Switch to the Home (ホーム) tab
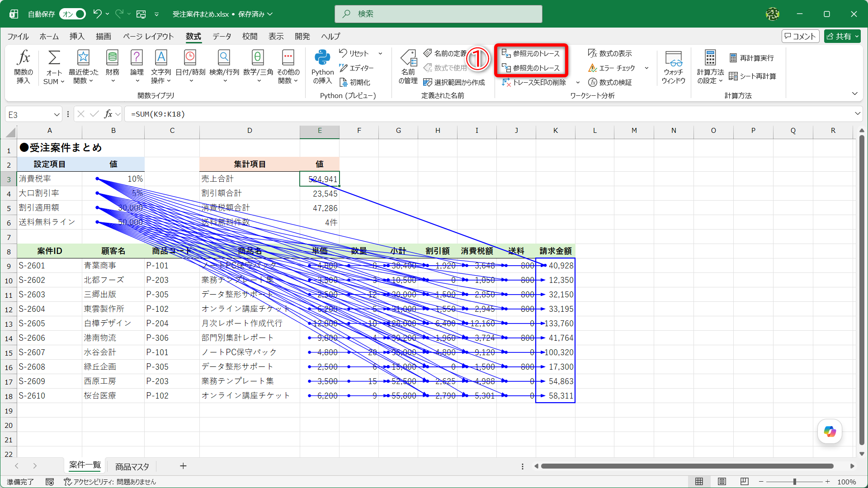The width and height of the screenshot is (868, 488). [x=49, y=36]
